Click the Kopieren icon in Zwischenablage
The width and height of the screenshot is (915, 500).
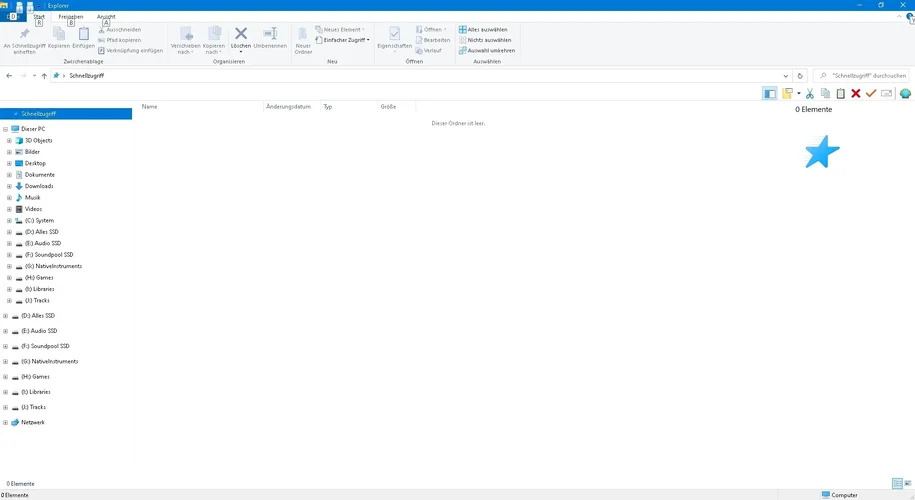pos(59,34)
